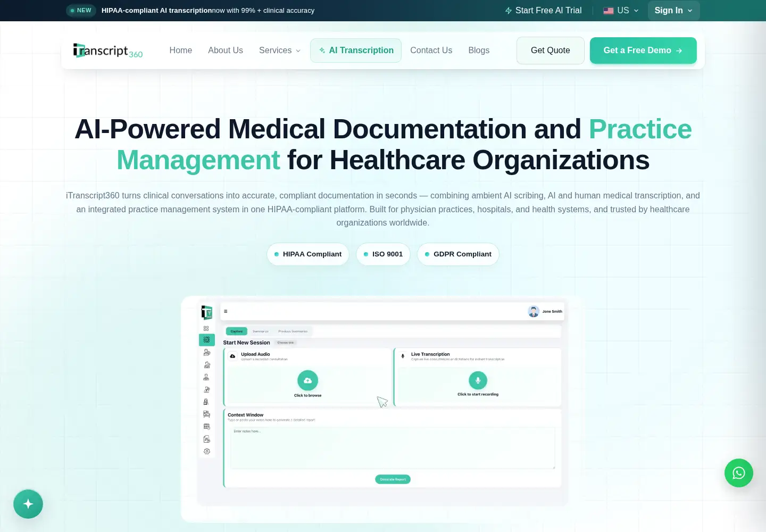Click the highlighted AI chip sidebar icon
The image size is (766, 532).
(206, 339)
